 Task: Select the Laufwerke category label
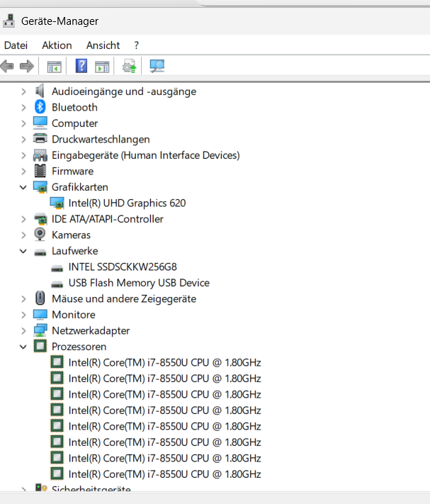pyautogui.click(x=75, y=251)
